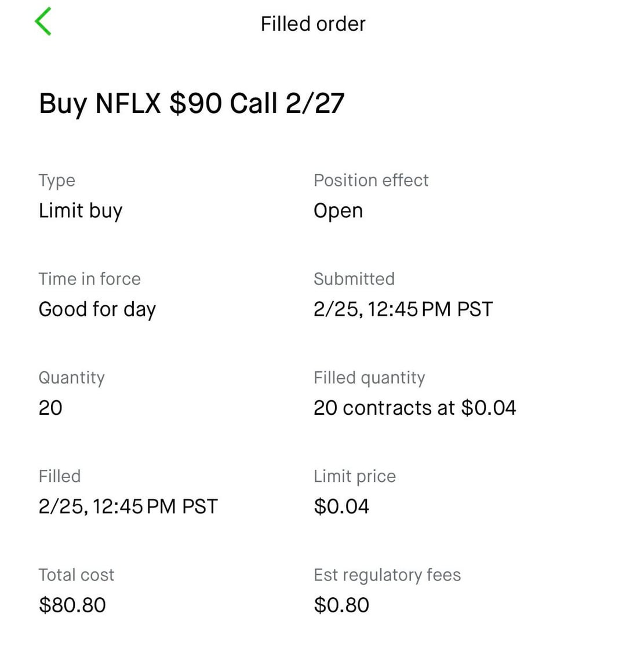Click the Filled order page title

313,24
